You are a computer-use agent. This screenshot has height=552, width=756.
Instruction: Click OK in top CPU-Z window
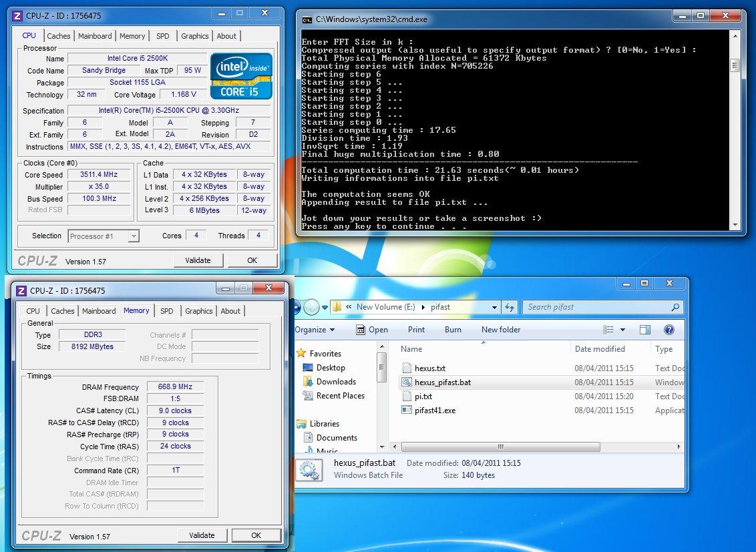252,260
